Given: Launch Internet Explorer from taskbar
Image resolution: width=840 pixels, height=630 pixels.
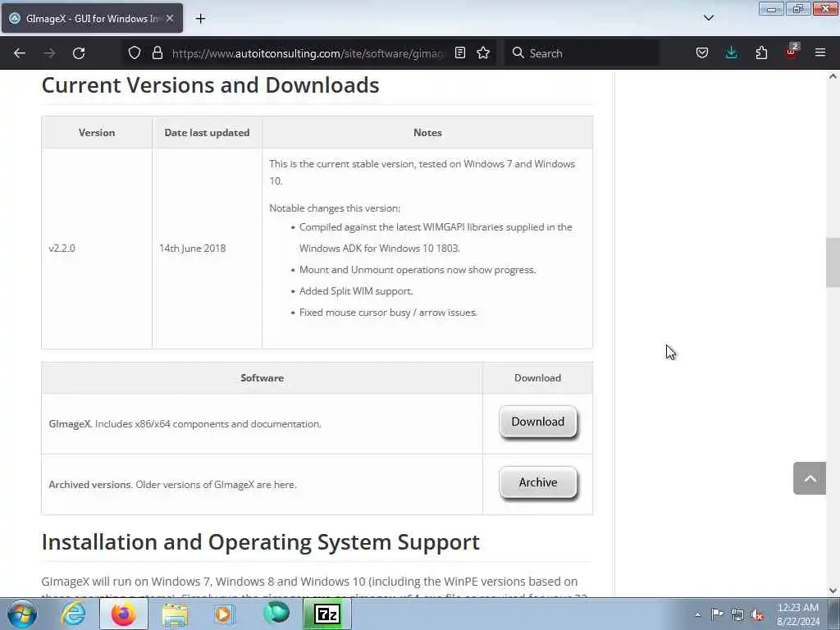Looking at the screenshot, I should (x=73, y=614).
